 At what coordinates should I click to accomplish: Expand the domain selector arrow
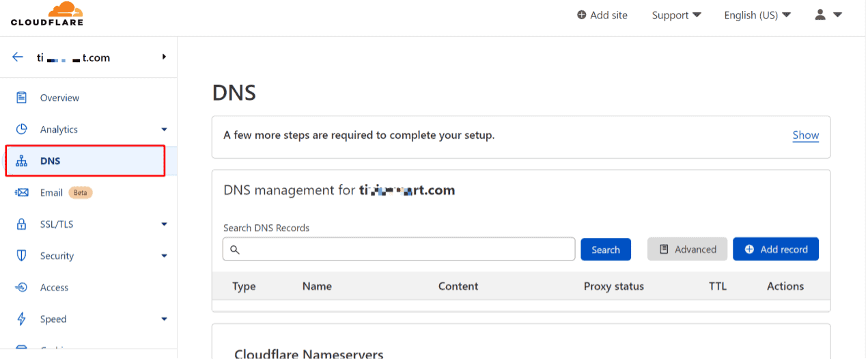pos(164,57)
